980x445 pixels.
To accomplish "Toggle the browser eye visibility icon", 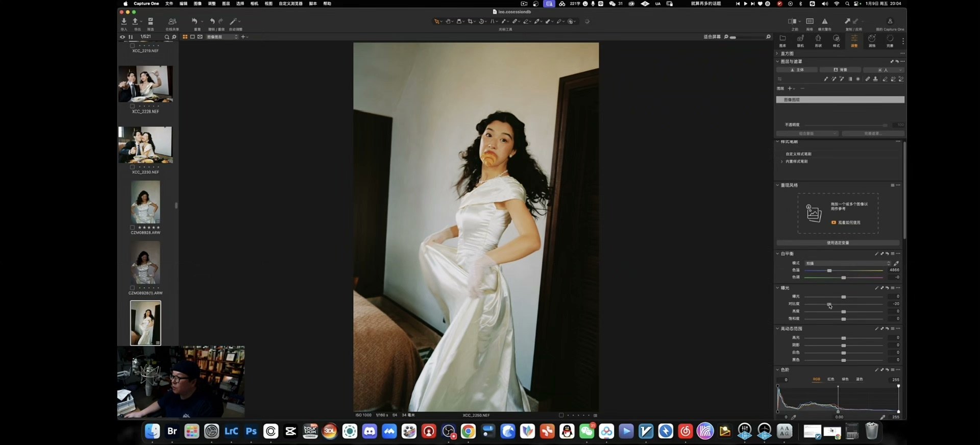I will pyautogui.click(x=122, y=37).
